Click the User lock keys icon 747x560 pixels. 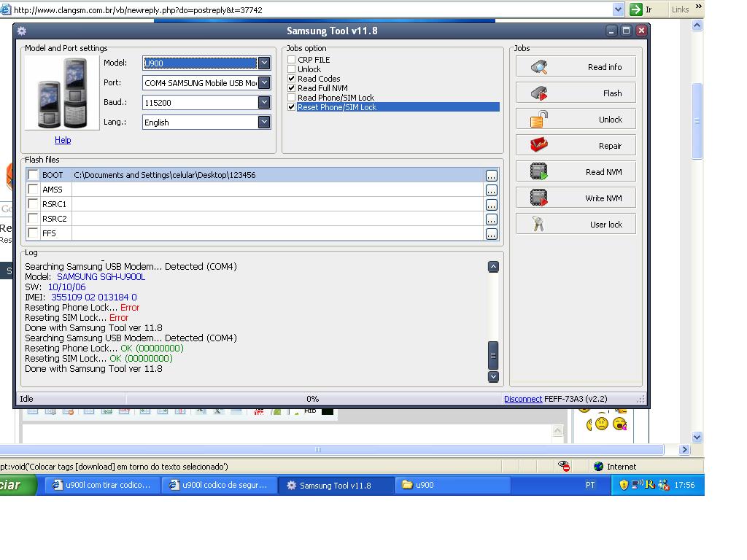point(538,225)
